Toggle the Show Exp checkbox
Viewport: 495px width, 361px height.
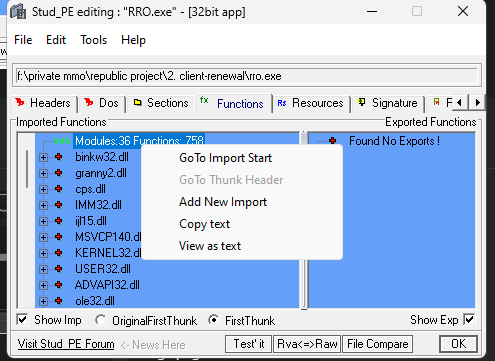[x=469, y=320]
